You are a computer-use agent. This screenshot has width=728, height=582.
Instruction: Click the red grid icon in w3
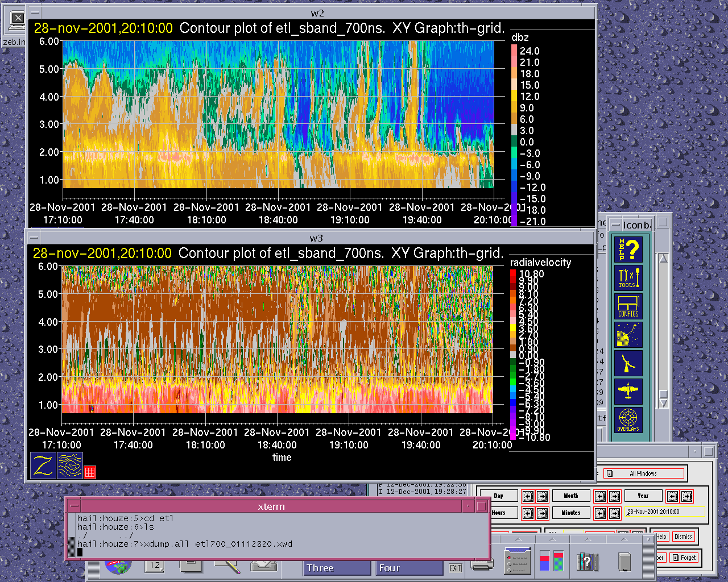[x=90, y=472]
